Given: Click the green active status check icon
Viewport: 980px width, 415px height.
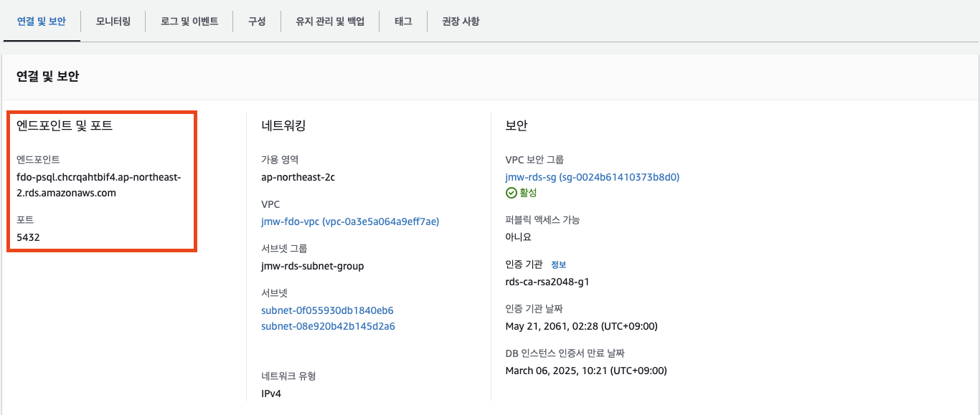Looking at the screenshot, I should (x=511, y=192).
